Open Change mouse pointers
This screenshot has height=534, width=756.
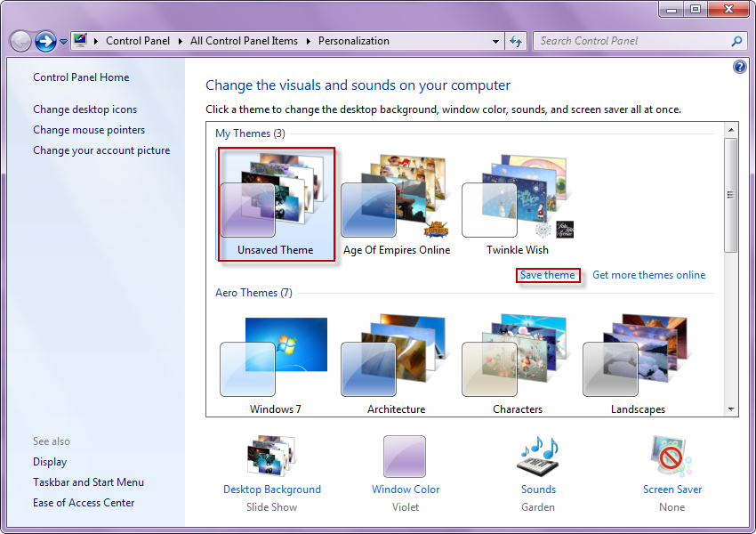click(89, 130)
